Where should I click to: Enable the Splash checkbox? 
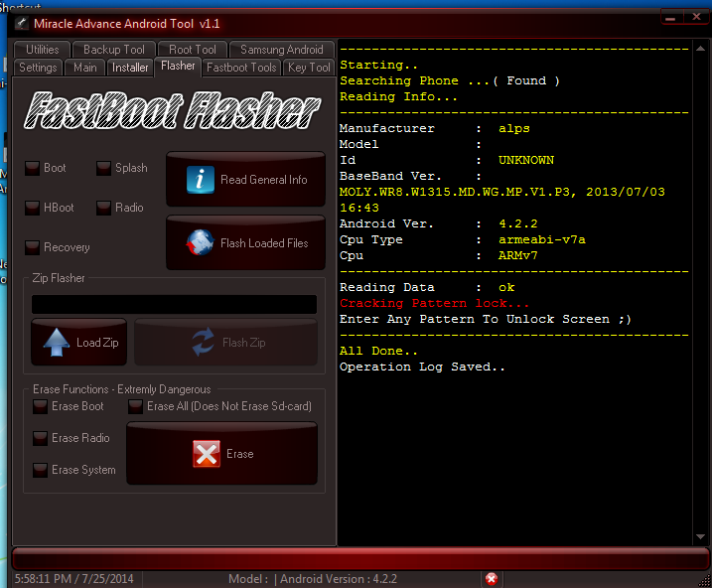(103, 168)
